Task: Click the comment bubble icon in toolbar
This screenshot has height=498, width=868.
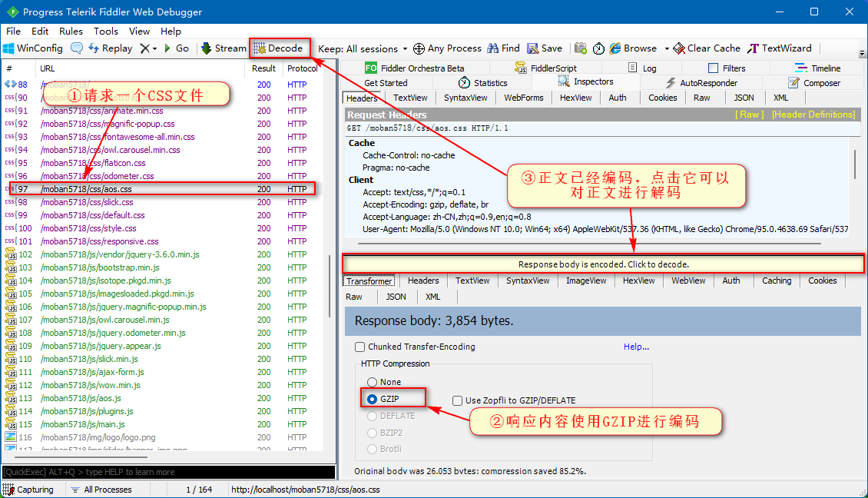Action: [x=77, y=48]
